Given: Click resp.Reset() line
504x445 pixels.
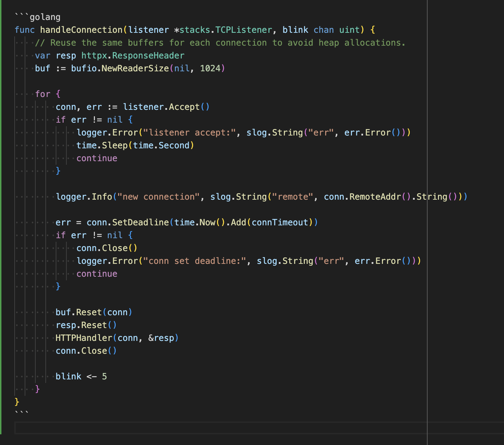Looking at the screenshot, I should [x=86, y=325].
